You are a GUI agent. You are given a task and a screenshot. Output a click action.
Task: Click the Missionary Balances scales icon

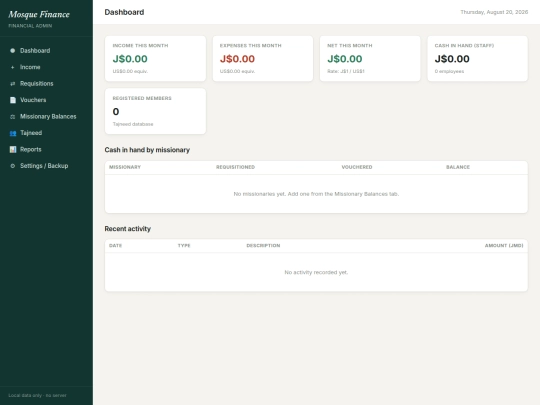13,117
